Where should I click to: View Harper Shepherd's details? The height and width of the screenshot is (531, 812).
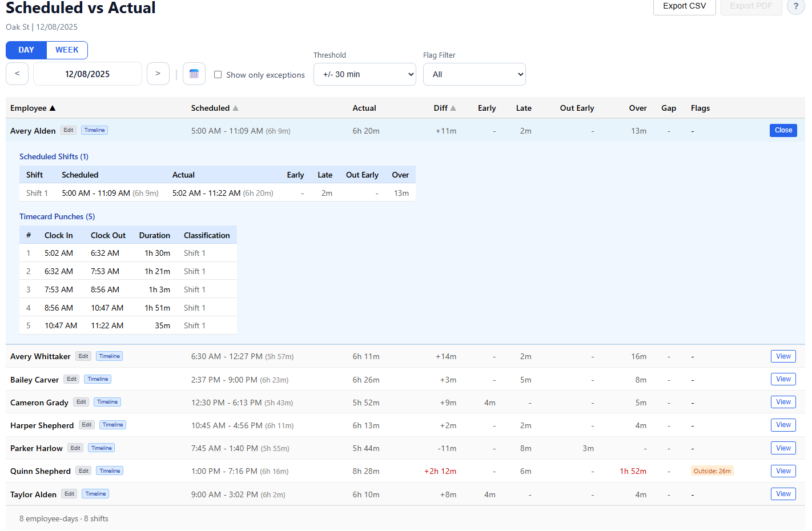(783, 425)
